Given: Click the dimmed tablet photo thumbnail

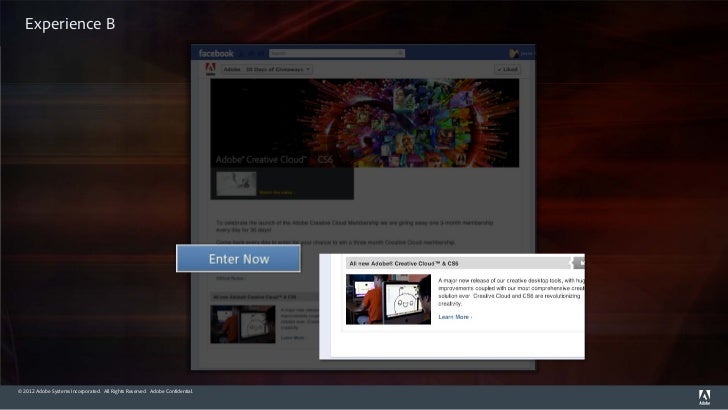Looking at the screenshot, I should coord(243,324).
